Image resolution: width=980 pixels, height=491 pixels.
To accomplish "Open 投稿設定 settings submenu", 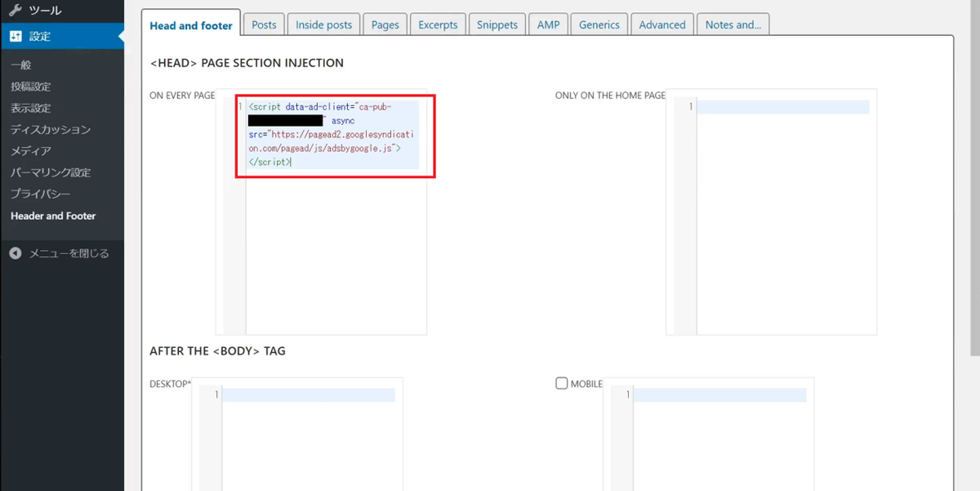I will click(31, 87).
